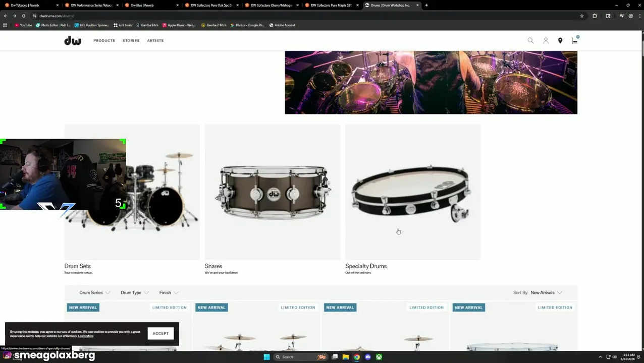The image size is (644, 363).
Task: Open the site search magnifier icon
Action: pos(530,40)
